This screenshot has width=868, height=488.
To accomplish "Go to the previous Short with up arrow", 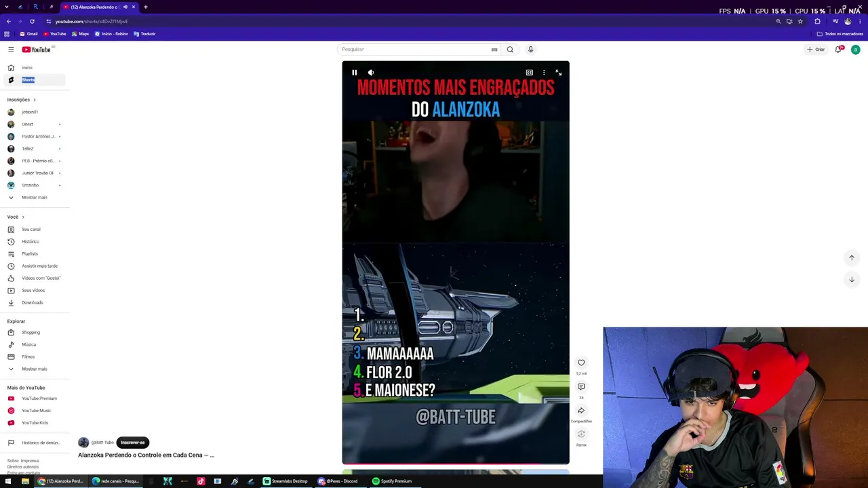I will coord(852,258).
